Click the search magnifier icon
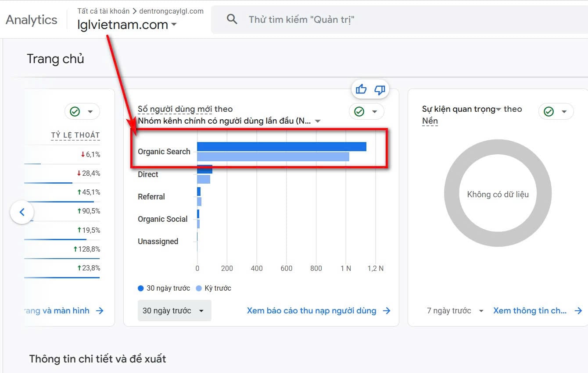Viewport: 588px width, 373px height. (232, 19)
